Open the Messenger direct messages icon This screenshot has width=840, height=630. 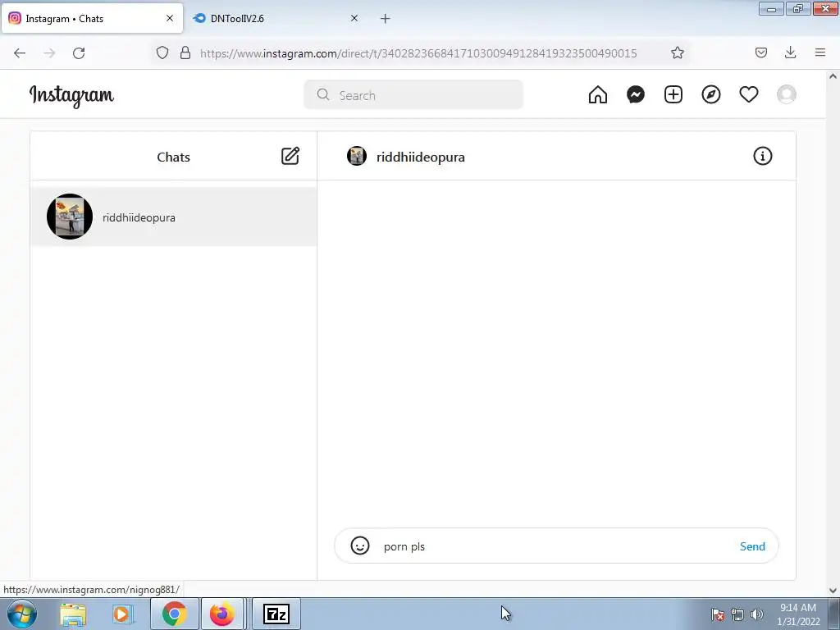point(636,95)
